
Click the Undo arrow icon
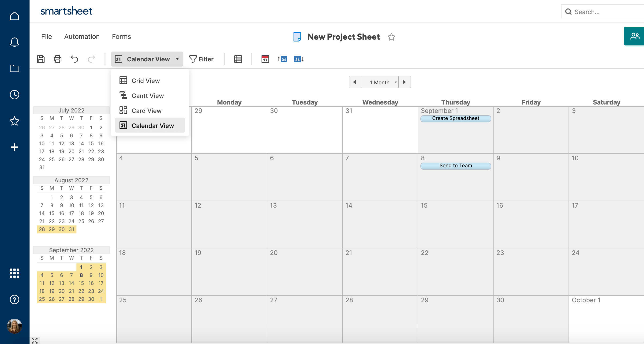pos(75,59)
